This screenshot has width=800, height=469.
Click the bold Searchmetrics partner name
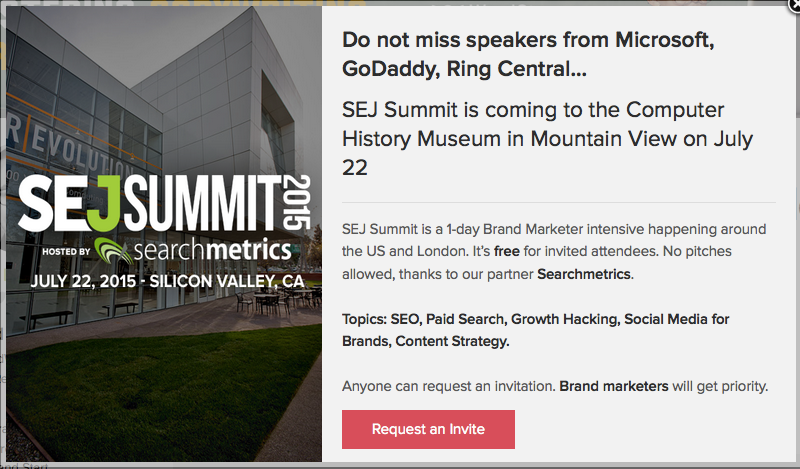tap(584, 273)
